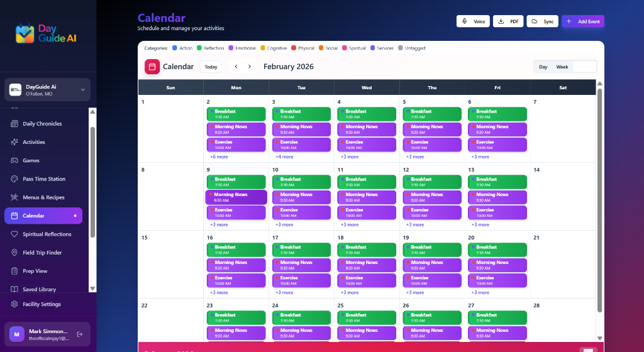Go to previous month arrow
This screenshot has width=644, height=352.
click(236, 67)
